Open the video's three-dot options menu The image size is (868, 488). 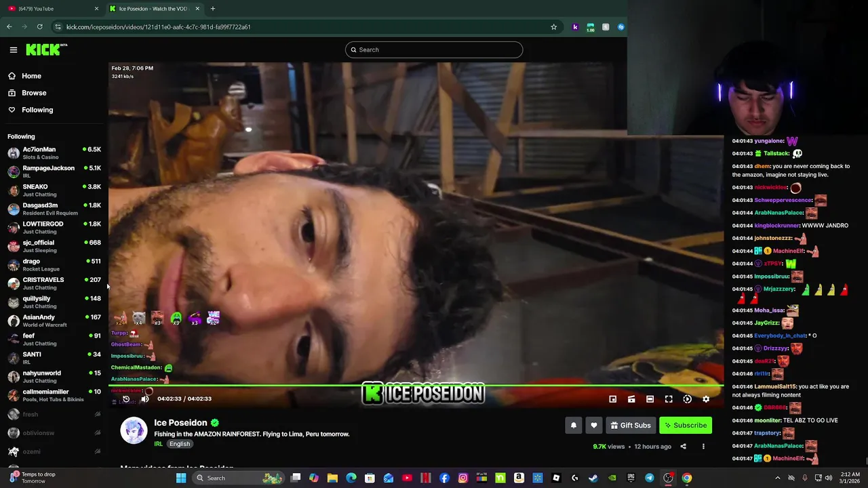[703, 447]
